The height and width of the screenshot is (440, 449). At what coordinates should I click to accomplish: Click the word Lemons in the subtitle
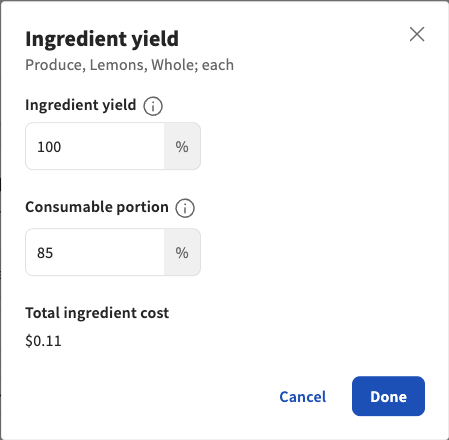(118, 65)
